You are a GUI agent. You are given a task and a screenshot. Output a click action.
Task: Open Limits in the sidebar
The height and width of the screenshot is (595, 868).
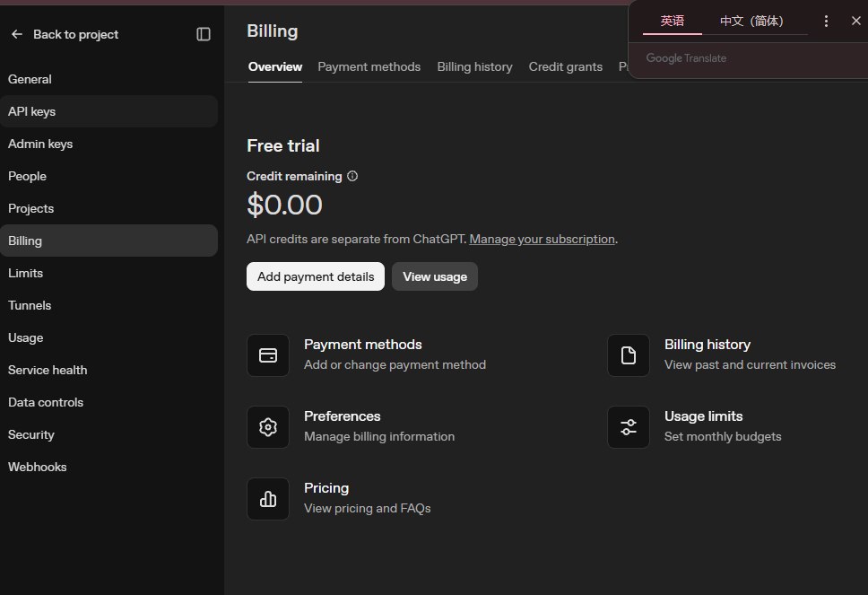[x=109, y=273]
